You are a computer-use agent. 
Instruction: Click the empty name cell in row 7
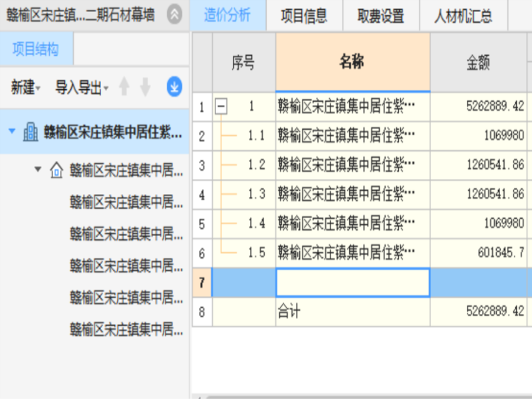pos(352,283)
